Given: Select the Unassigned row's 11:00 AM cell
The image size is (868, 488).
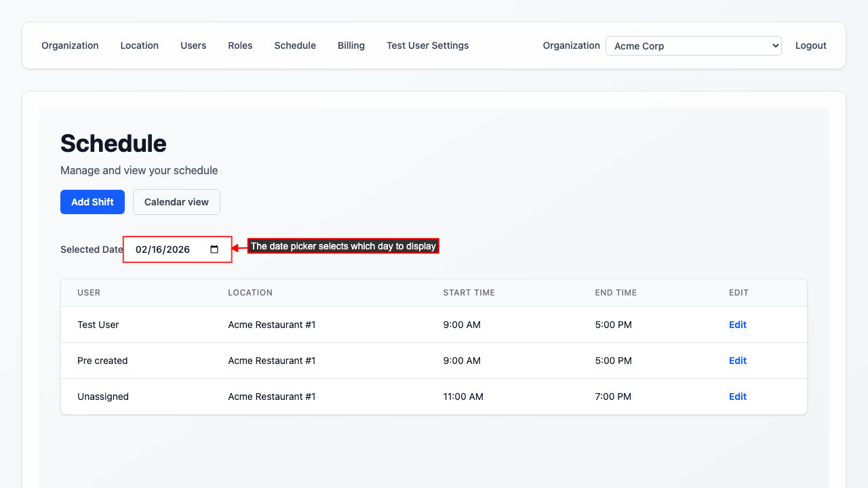Looking at the screenshot, I should point(463,396).
